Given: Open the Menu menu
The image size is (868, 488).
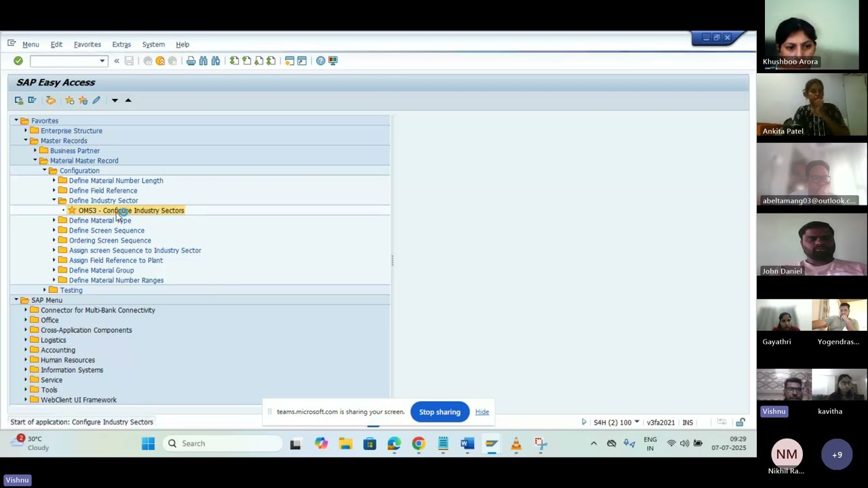Looking at the screenshot, I should pos(31,44).
